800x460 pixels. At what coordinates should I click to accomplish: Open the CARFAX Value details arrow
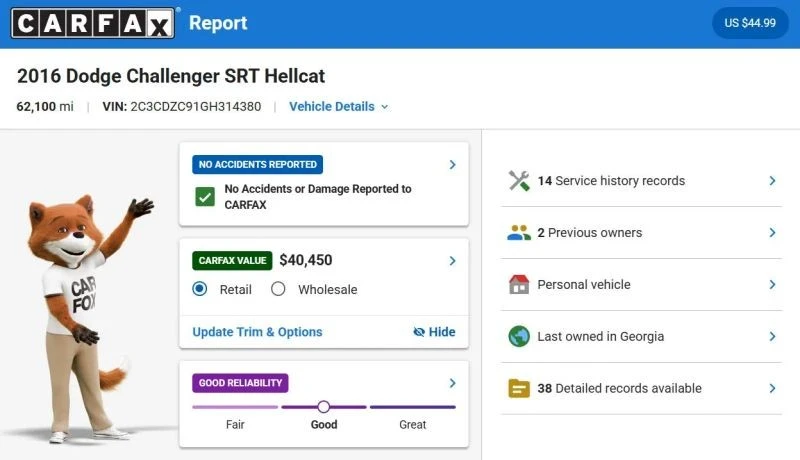pos(453,261)
